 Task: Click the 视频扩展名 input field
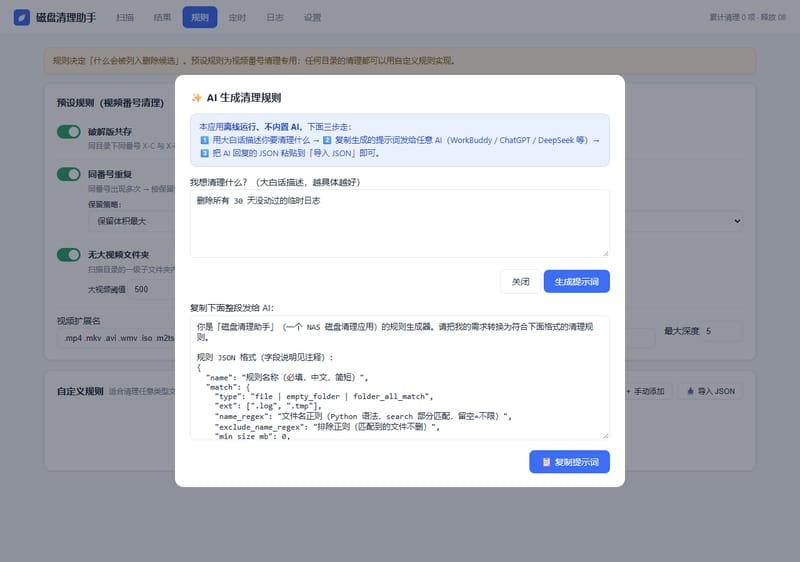click(356, 338)
